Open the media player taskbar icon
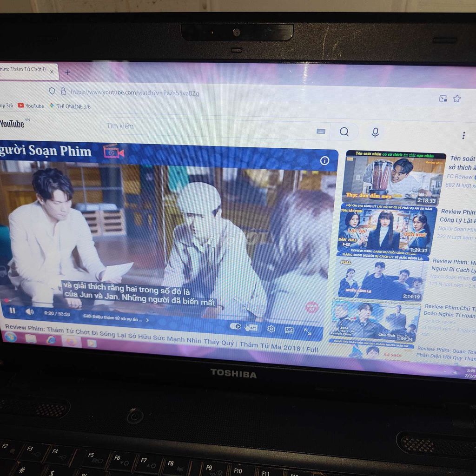 [92, 344]
